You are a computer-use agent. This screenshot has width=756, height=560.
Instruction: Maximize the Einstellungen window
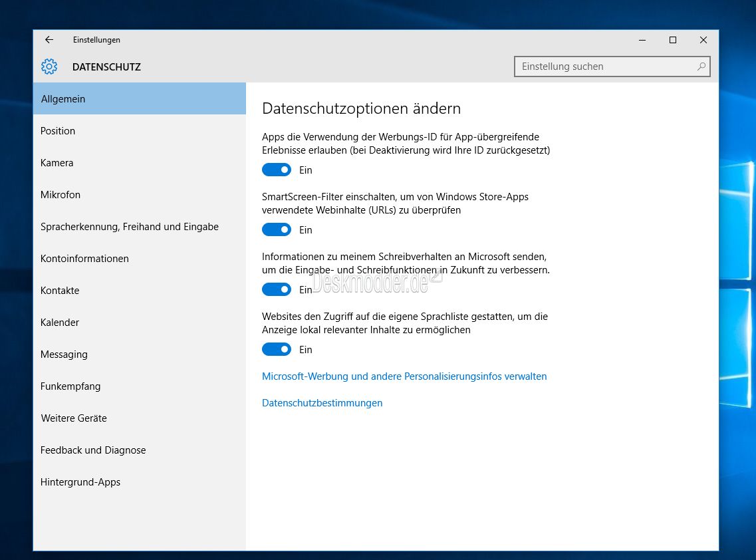(673, 40)
